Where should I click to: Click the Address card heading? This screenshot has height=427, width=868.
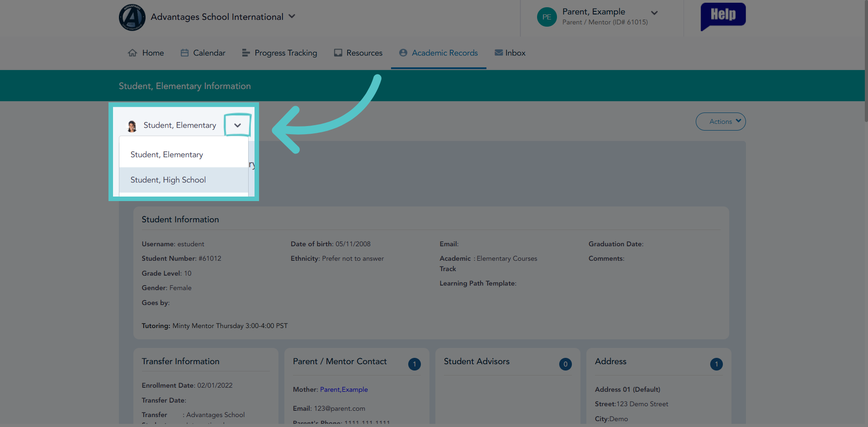[x=610, y=361]
